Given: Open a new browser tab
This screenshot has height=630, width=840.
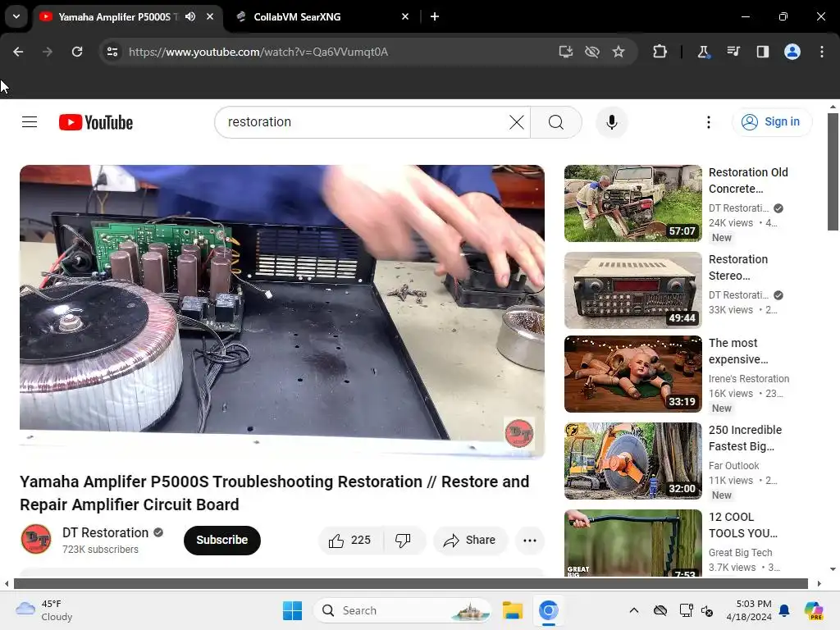Looking at the screenshot, I should (x=435, y=16).
